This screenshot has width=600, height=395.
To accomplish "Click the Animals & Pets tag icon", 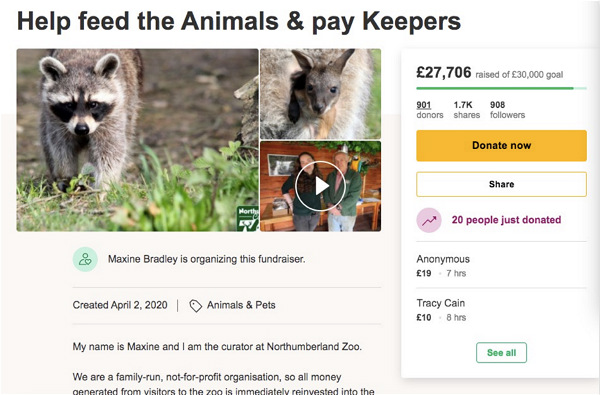I will (196, 305).
